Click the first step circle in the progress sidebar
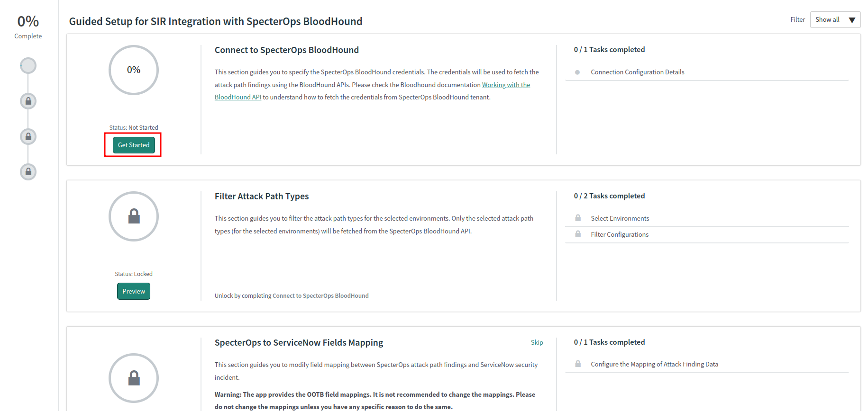This screenshot has width=868, height=411. pos(28,65)
